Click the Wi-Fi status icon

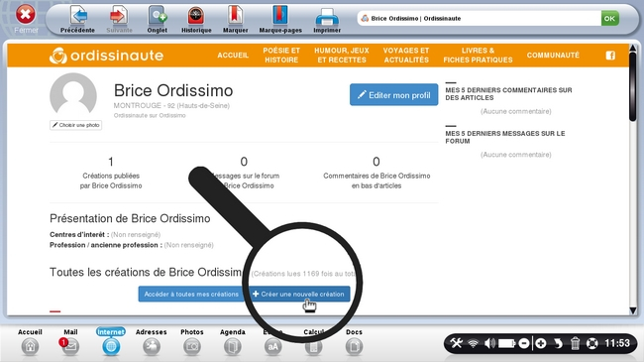coord(474,343)
